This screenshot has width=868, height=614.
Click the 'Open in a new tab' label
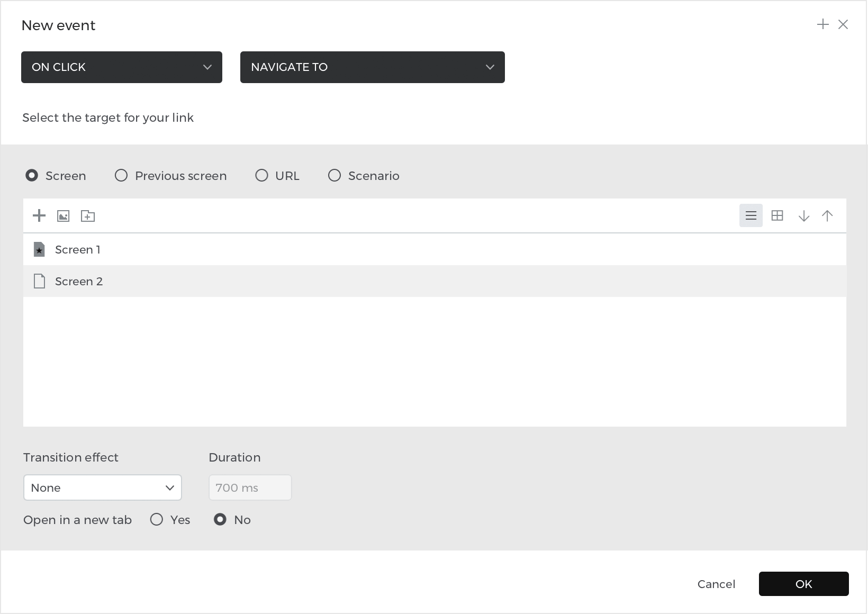tap(77, 520)
